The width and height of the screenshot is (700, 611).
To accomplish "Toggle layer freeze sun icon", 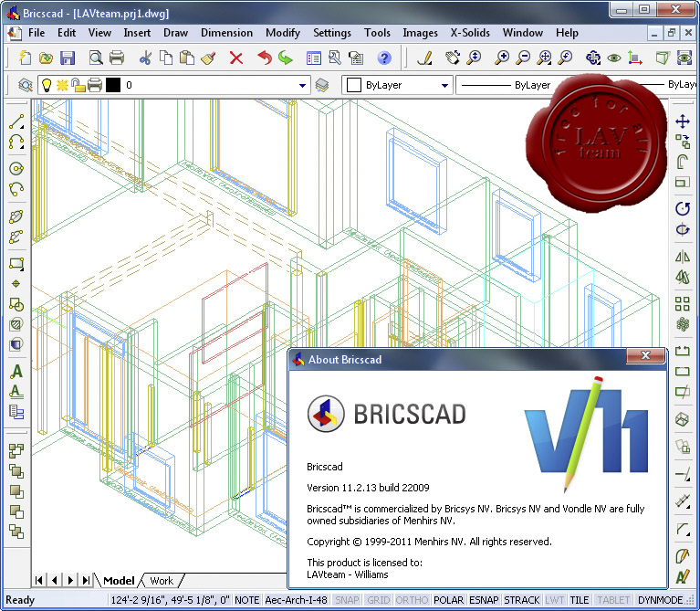I will pos(62,85).
